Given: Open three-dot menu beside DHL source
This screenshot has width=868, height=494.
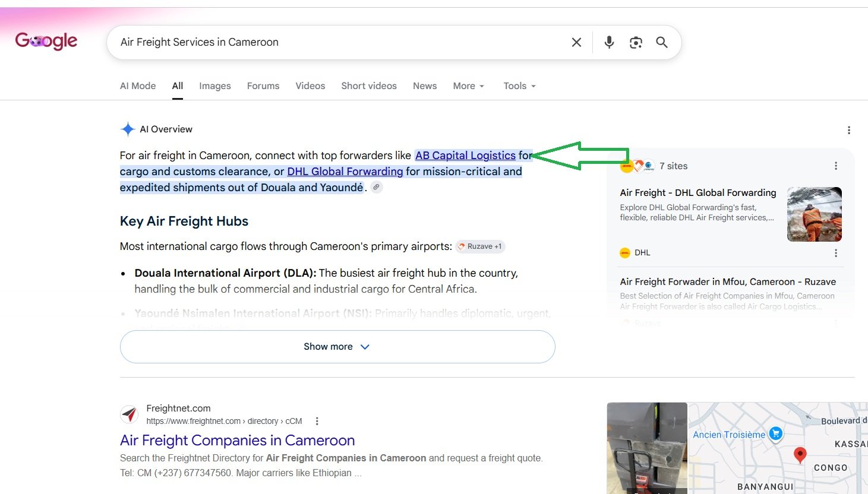Looking at the screenshot, I should click(x=836, y=253).
